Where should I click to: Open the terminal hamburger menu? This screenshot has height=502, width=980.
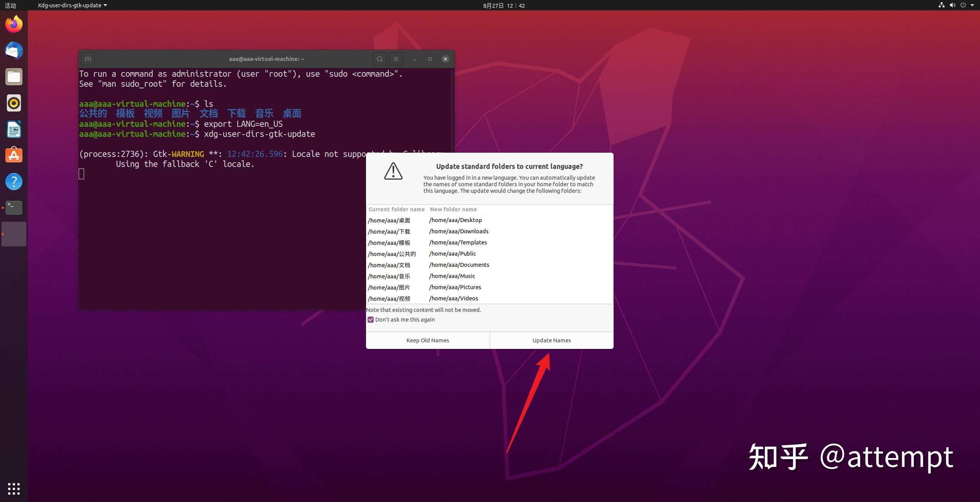coord(396,59)
